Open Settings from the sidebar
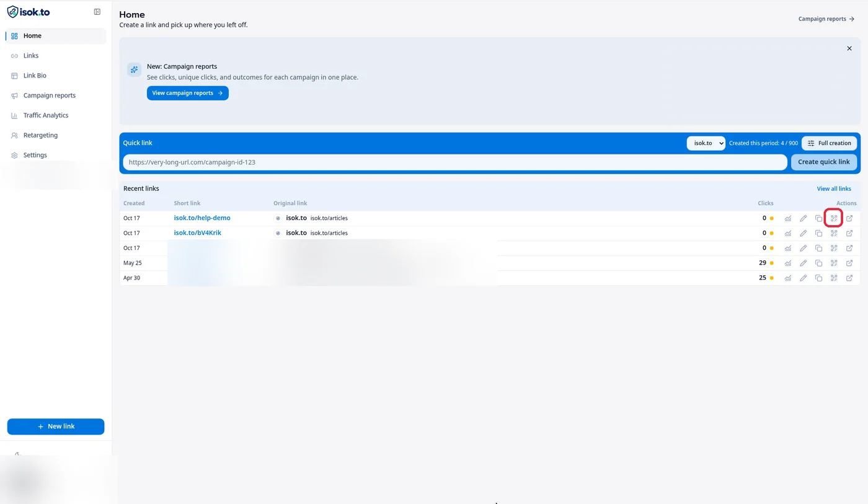Viewport: 868px width, 504px height. tap(56, 155)
